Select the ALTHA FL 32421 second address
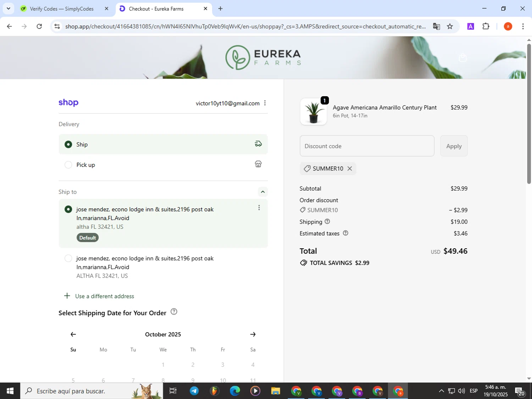Viewport: 532px width, 399px height. [x=163, y=267]
